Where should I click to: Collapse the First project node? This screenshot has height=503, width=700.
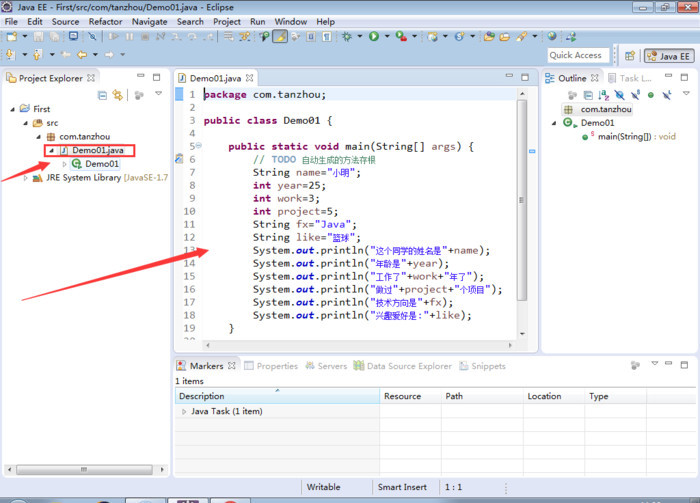coord(12,109)
